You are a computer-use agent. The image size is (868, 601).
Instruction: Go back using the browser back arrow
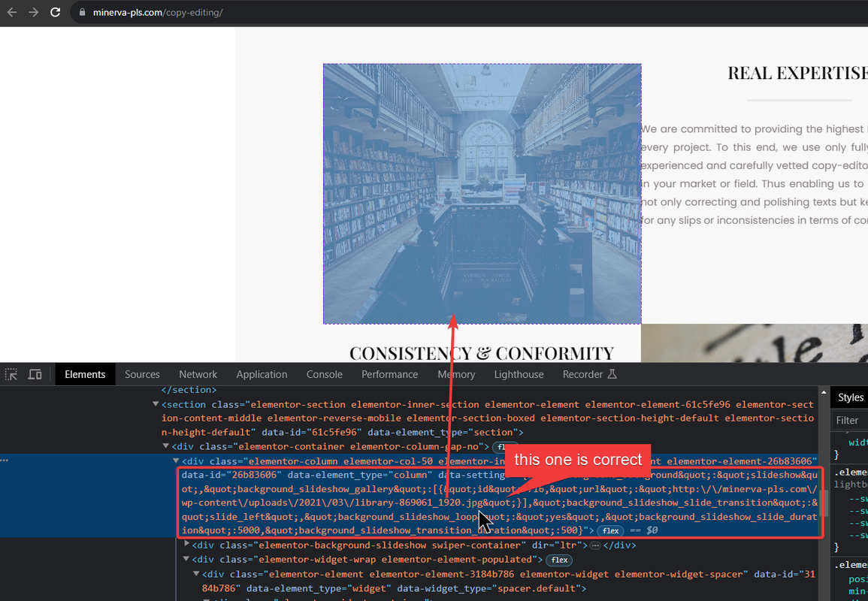point(11,12)
